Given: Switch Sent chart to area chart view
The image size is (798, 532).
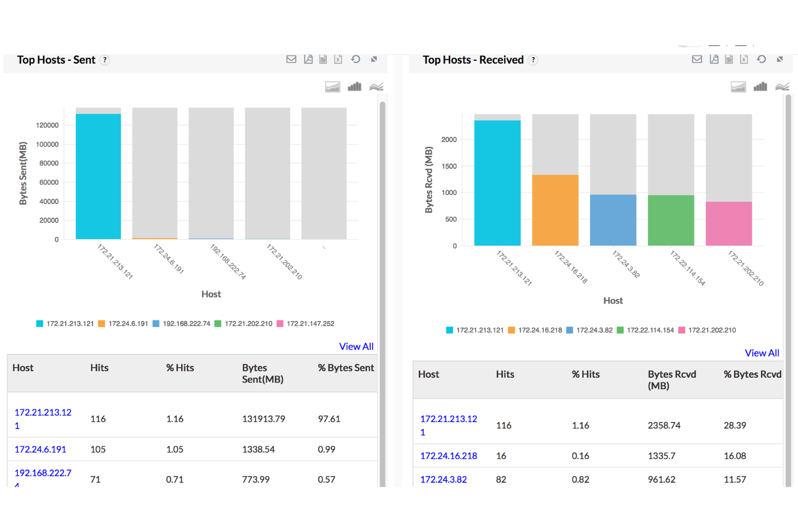Looking at the screenshot, I should click(x=333, y=86).
